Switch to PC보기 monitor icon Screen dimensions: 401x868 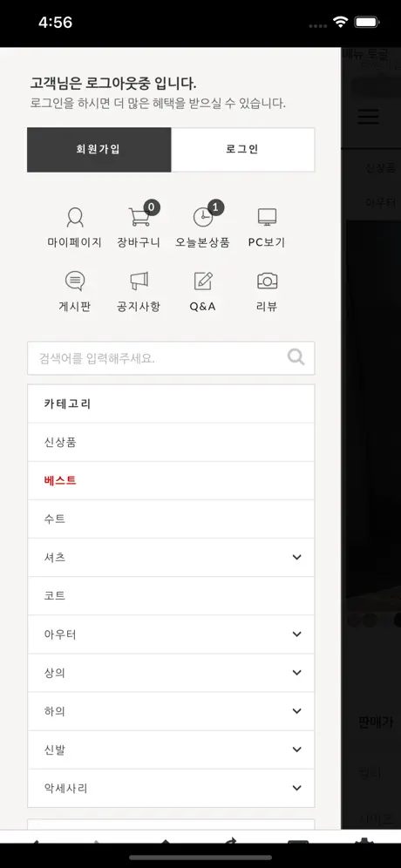267,217
